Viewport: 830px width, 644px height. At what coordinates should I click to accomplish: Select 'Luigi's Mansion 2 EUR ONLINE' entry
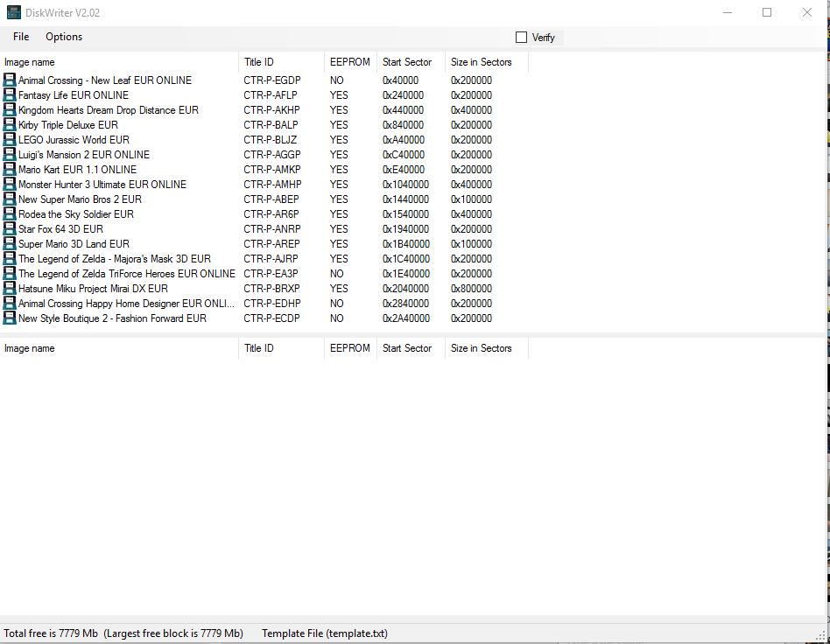tap(84, 154)
